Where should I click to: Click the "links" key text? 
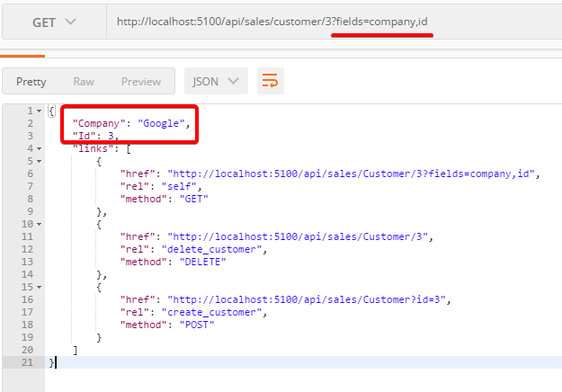tap(94, 148)
